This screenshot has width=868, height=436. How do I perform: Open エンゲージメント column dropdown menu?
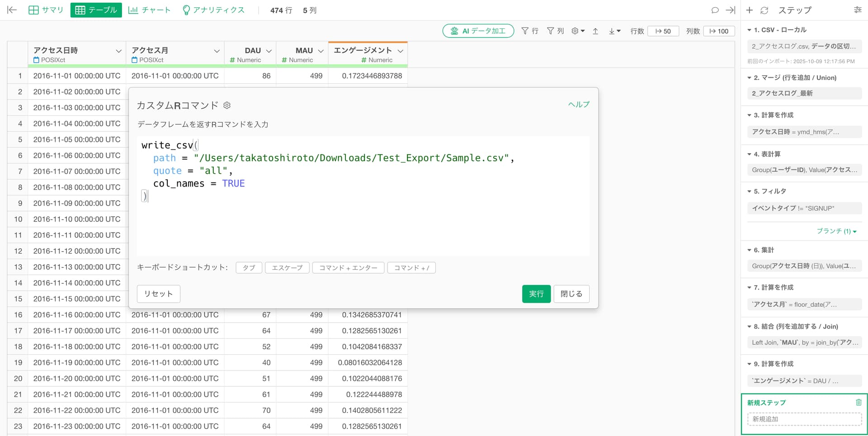click(x=400, y=51)
